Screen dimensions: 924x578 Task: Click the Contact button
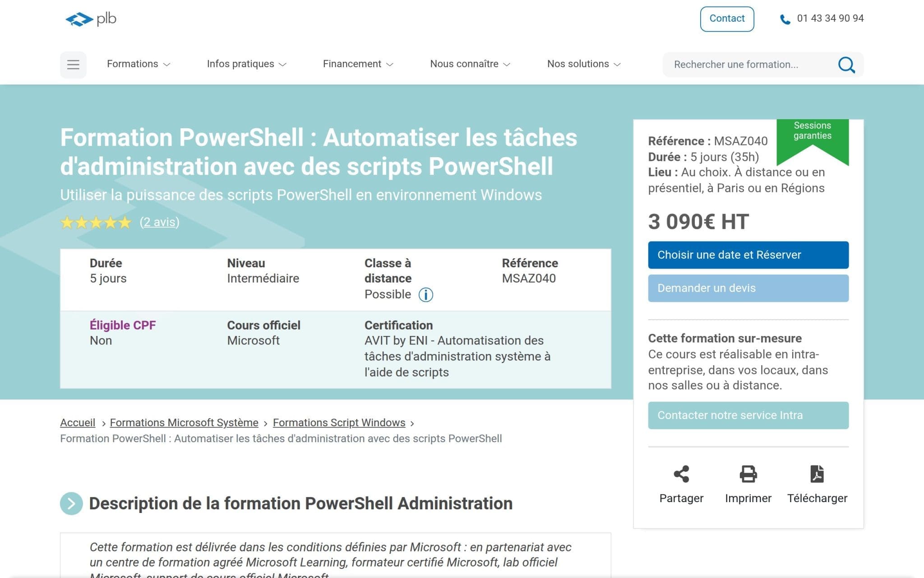coord(727,19)
